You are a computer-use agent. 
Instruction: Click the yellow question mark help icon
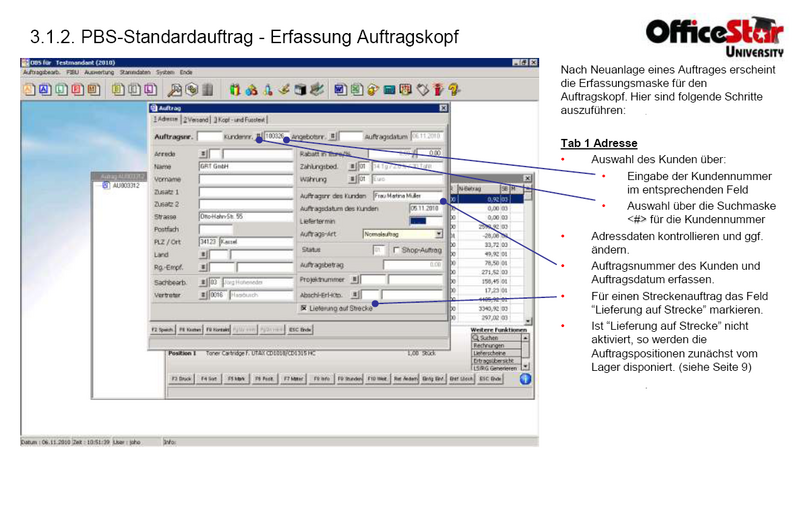tap(454, 90)
